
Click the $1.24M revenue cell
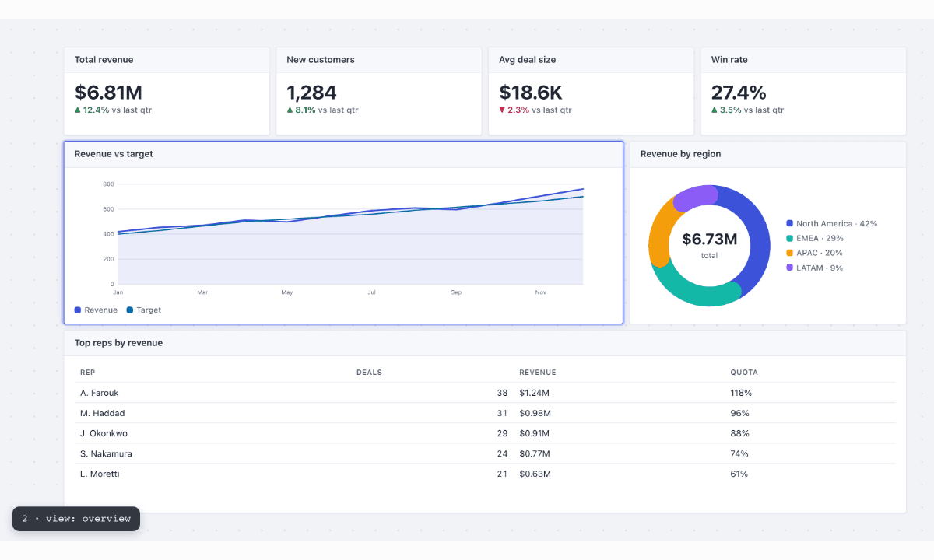point(535,393)
